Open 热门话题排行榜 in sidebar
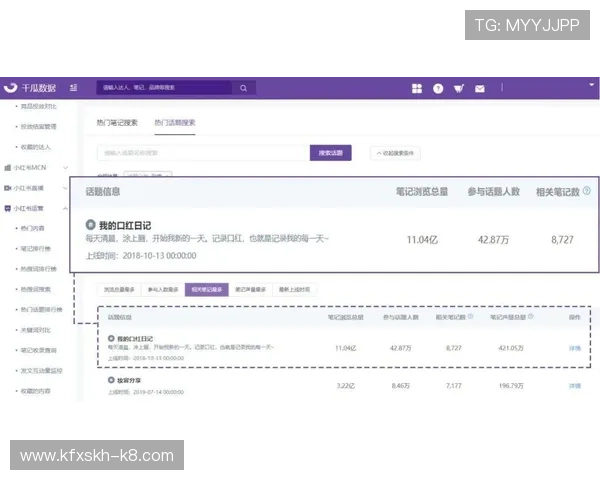Screen dimensions: 600x480 point(41,309)
